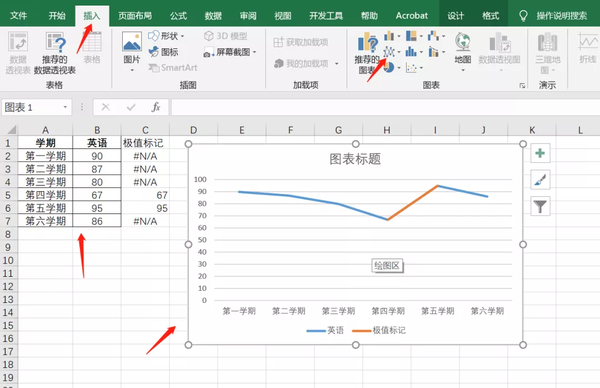Open Chart Filters funnel button

tap(540, 206)
